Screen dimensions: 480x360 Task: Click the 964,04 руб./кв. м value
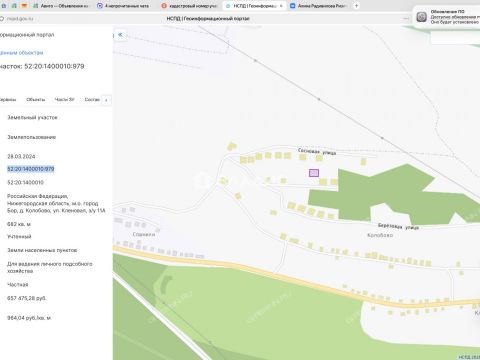(29, 318)
